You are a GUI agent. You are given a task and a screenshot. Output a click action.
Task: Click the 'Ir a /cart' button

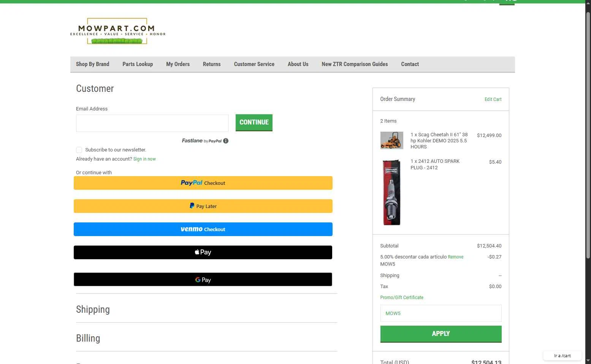tap(562, 356)
